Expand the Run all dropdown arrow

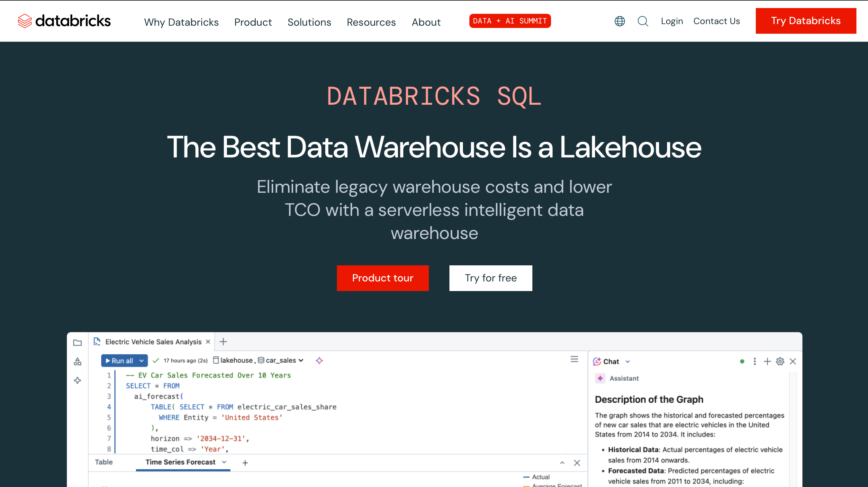[x=141, y=361]
